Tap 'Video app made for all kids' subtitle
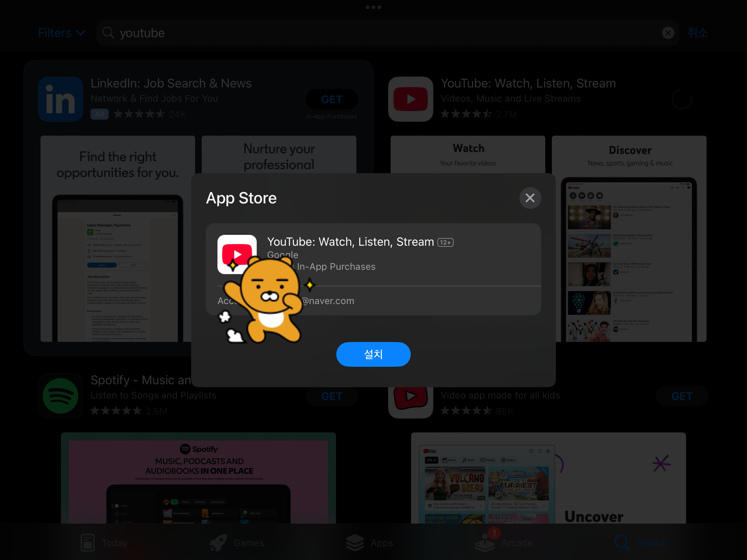The image size is (747, 560). (500, 395)
